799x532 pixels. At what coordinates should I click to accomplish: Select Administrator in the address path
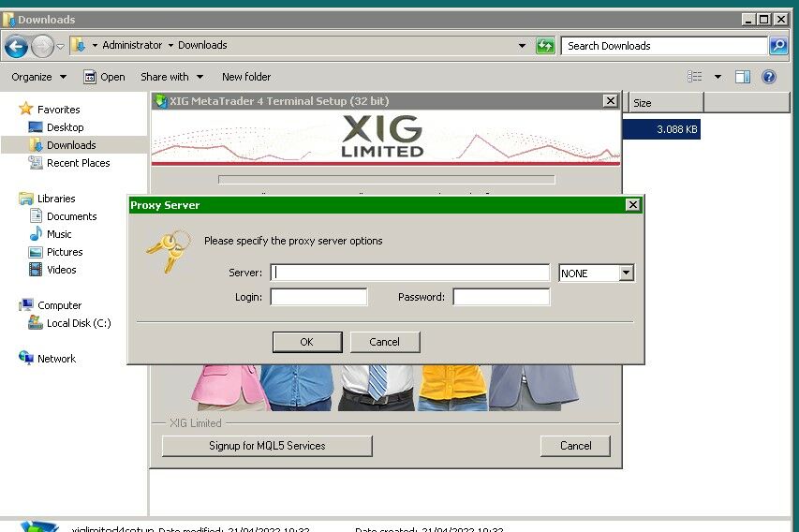pyautogui.click(x=132, y=45)
